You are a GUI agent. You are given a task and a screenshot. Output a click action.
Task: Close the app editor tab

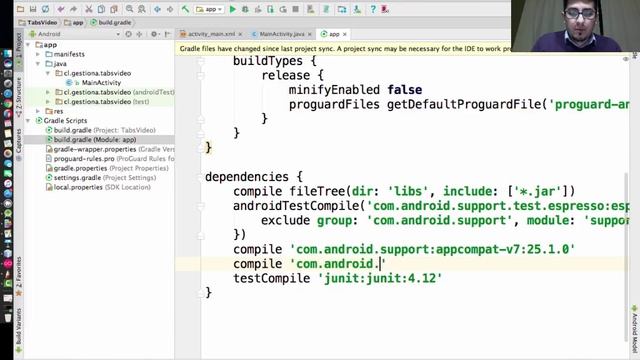pos(344,34)
